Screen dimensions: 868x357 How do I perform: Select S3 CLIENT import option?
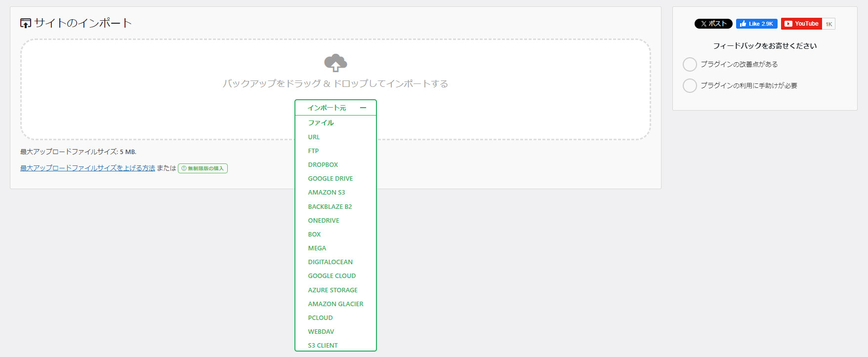[323, 345]
